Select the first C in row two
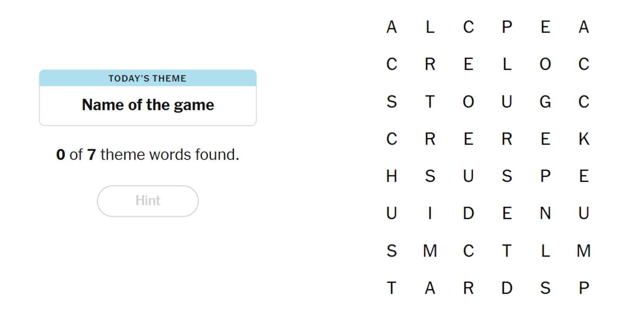This screenshot has width=644, height=322. tap(391, 64)
